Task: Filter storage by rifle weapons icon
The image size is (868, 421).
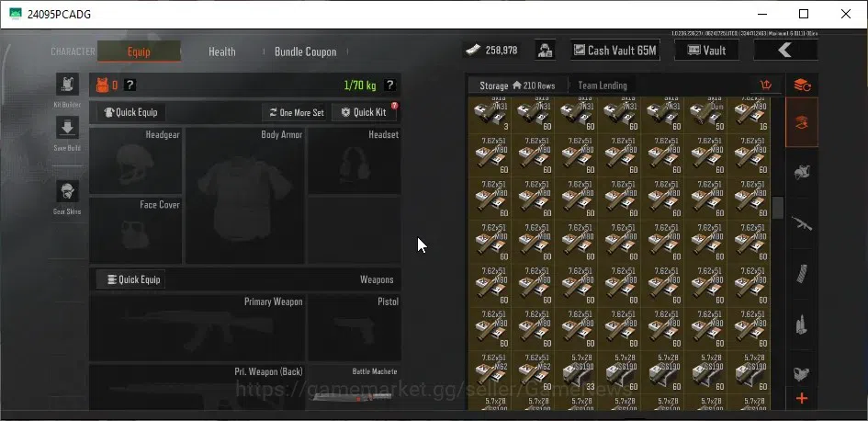Action: 802,223
